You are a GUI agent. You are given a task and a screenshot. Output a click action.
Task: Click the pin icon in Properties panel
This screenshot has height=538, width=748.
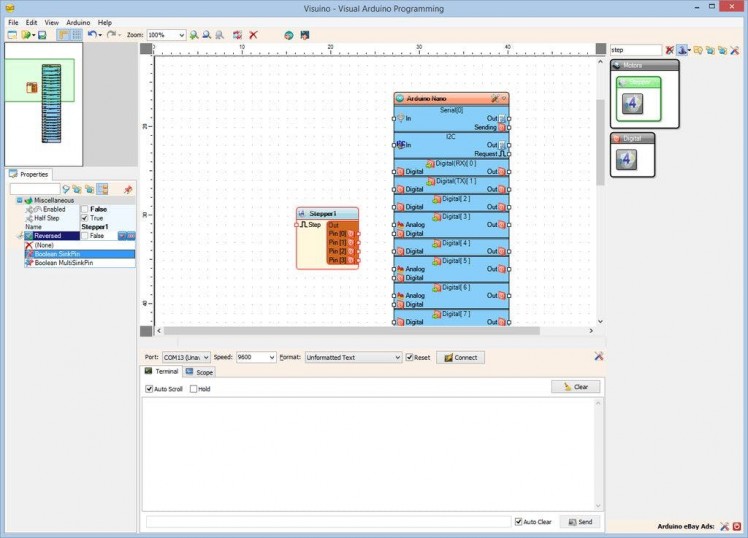click(127, 189)
